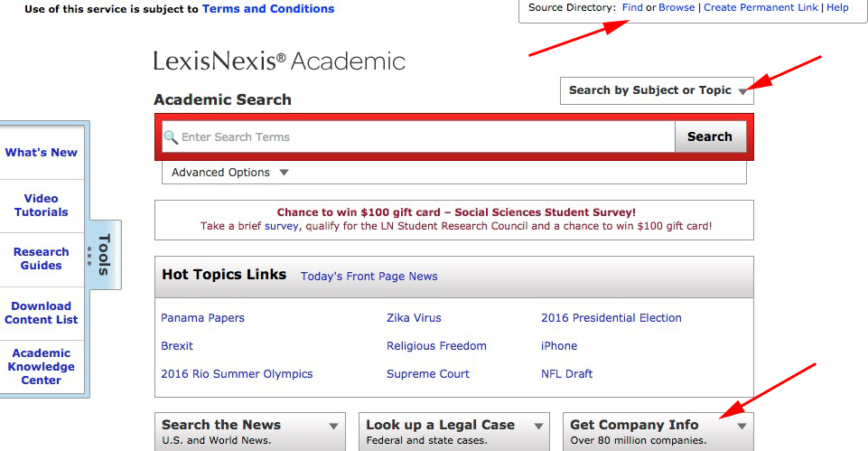Screen dimensions: 868x451
Task: Click the gift card survey headline
Action: tap(456, 212)
